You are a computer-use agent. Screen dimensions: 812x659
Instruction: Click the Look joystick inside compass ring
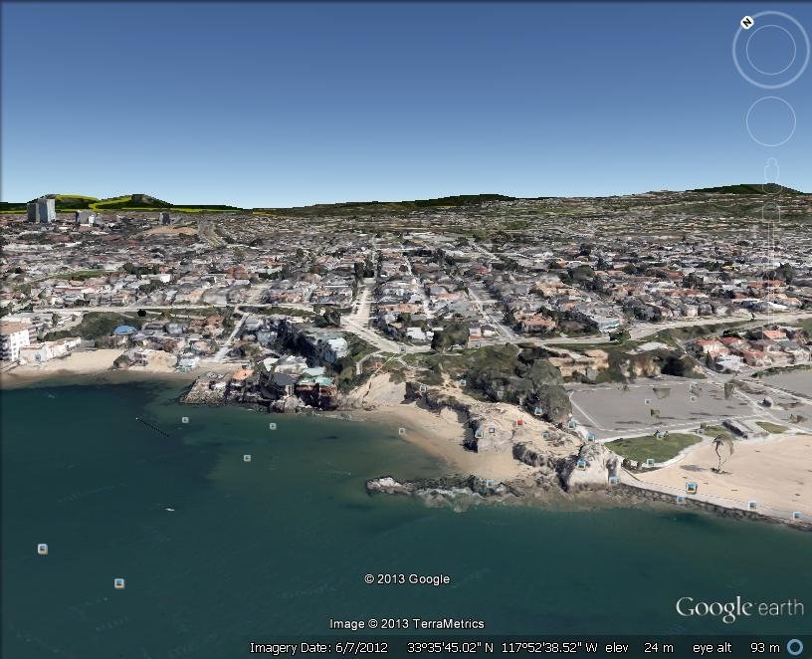(770, 50)
